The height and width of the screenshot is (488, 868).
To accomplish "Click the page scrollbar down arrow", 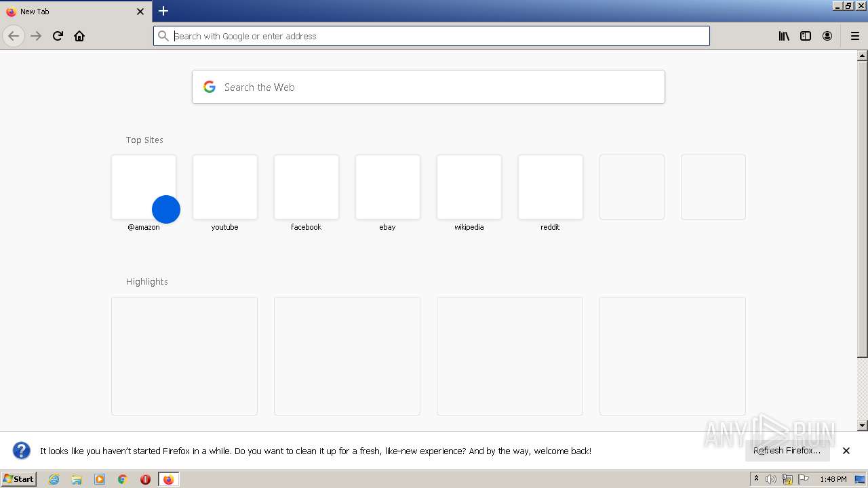I will click(863, 426).
